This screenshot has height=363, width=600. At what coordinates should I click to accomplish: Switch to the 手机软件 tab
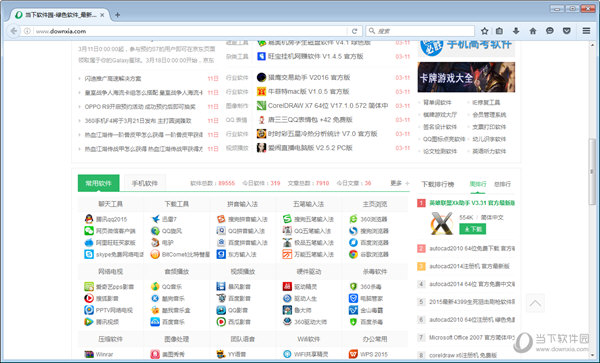(145, 183)
